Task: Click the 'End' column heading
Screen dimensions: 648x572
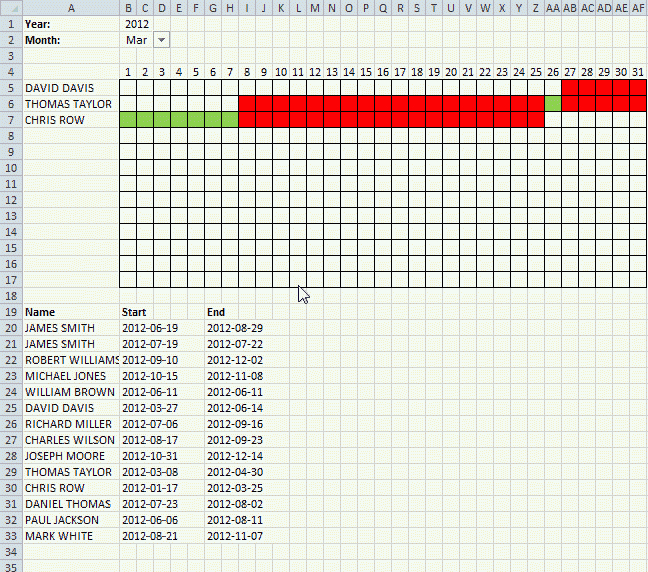Action: coord(216,312)
